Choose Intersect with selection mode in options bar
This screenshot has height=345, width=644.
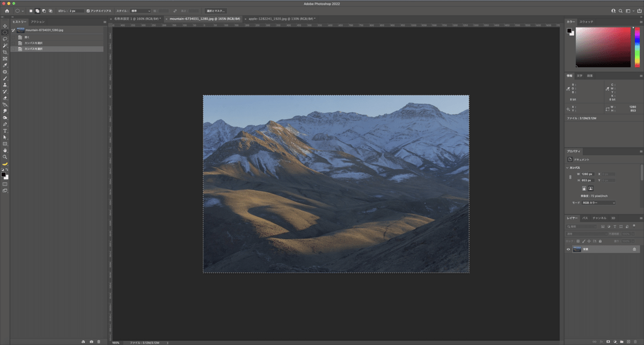tap(50, 11)
